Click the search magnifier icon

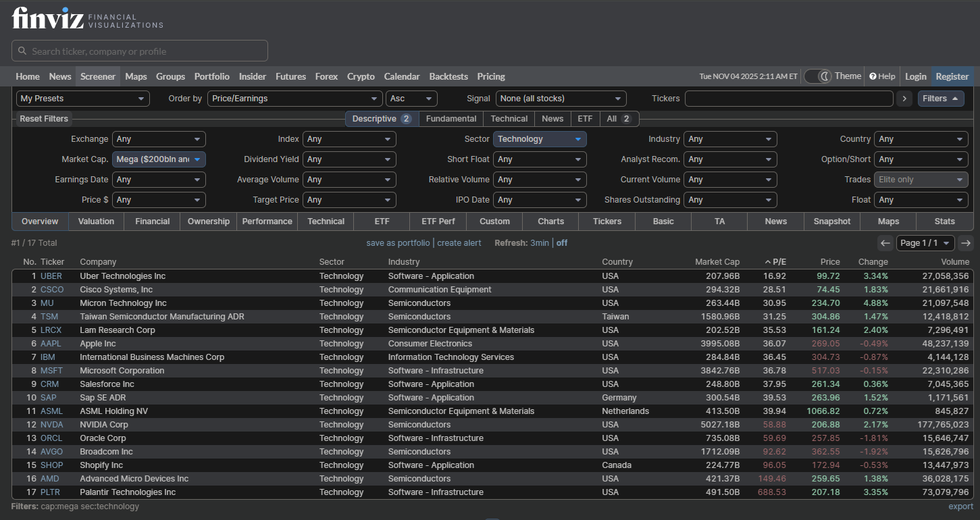pyautogui.click(x=22, y=51)
